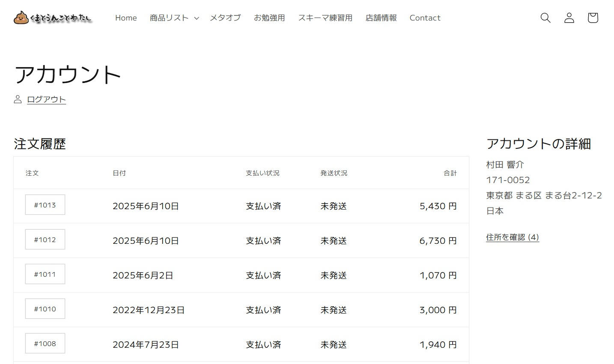Image resolution: width=614 pixels, height=364 pixels.
Task: Open the search magnifier icon
Action: 545,18
